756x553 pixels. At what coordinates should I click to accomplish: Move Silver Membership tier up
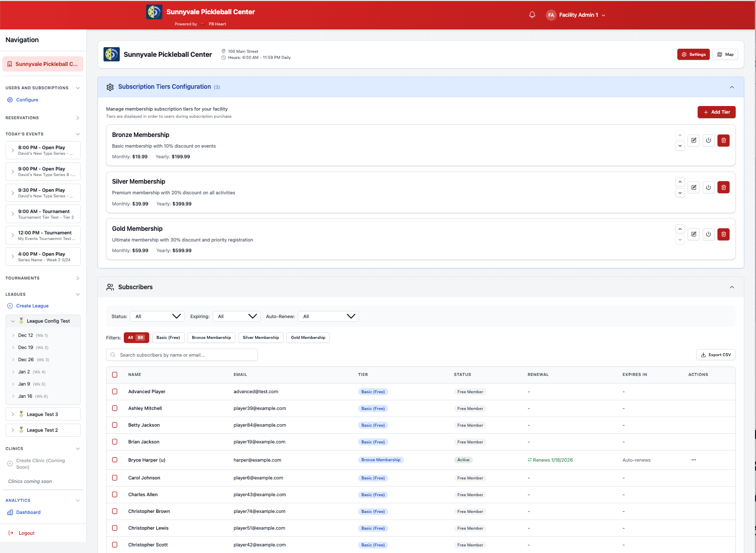coord(680,182)
